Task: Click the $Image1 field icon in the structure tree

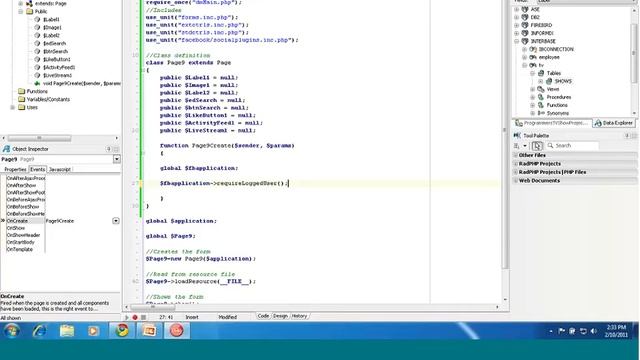Action: click(37, 27)
